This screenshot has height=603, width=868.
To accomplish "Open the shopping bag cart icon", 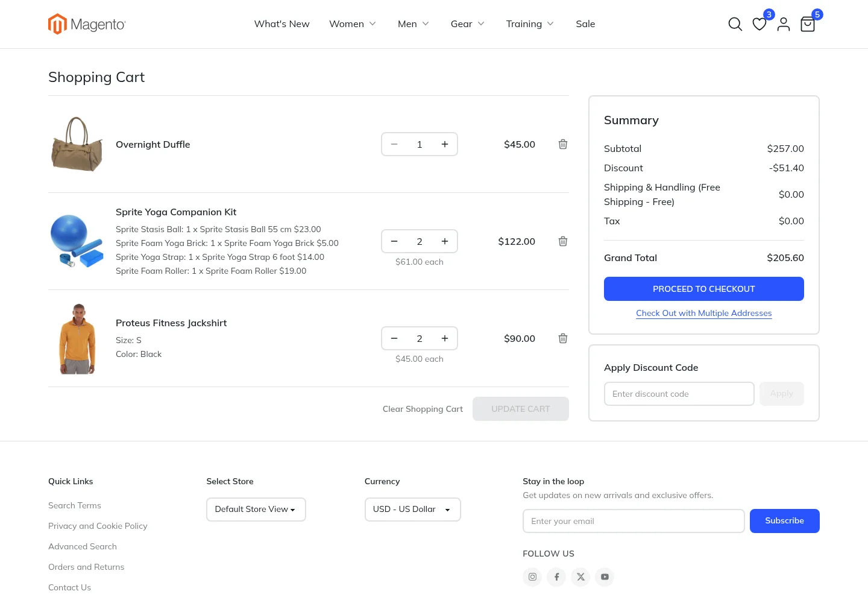I will click(x=808, y=24).
